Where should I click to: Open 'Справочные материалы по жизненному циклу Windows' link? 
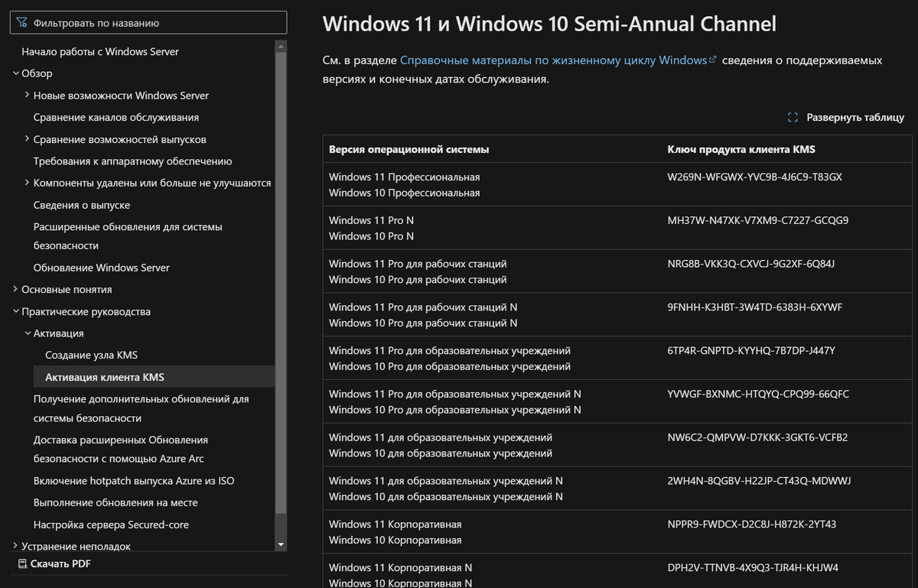pos(553,60)
